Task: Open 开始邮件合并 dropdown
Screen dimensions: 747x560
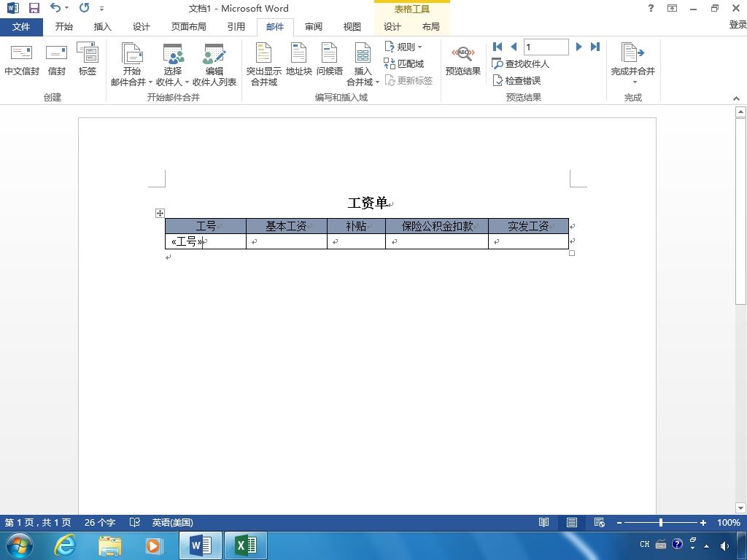Action: click(131, 65)
